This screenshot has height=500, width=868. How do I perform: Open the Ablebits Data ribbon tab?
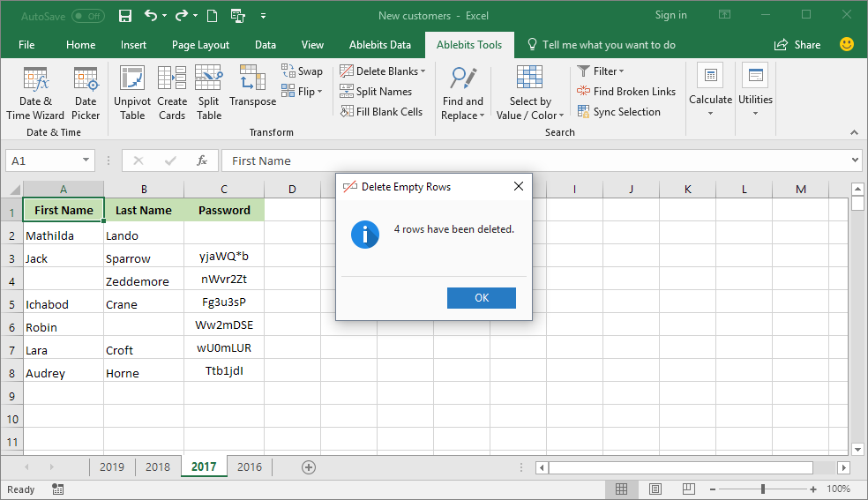[x=379, y=45]
